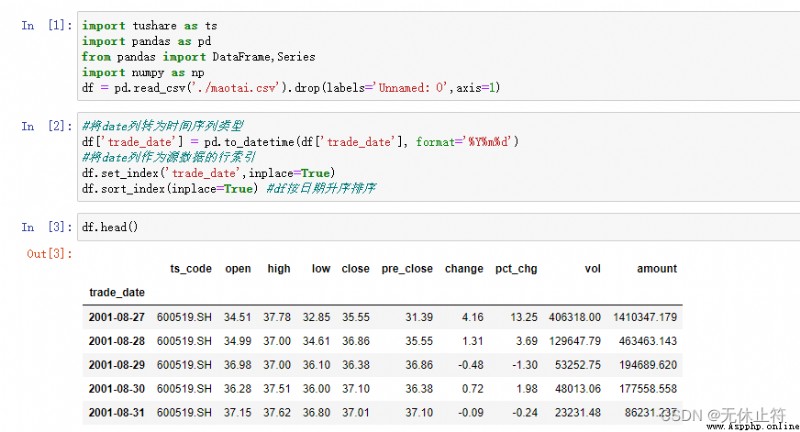Click the pre_close column header

(407, 269)
